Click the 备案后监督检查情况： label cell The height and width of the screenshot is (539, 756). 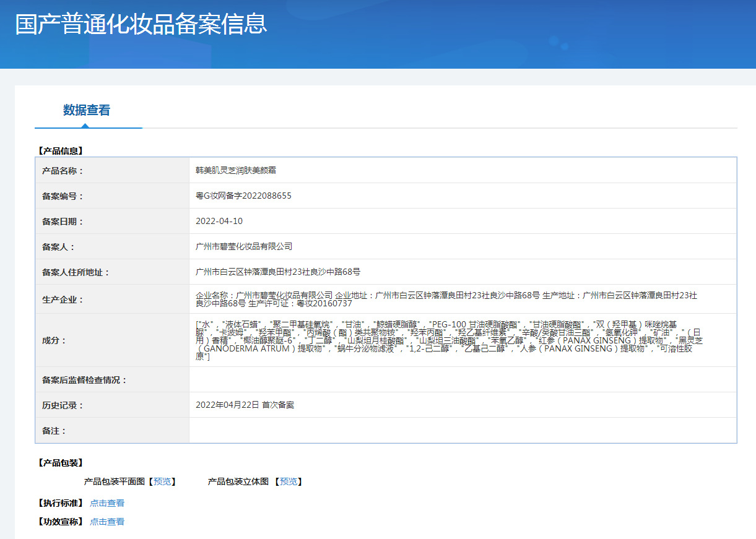click(x=112, y=380)
